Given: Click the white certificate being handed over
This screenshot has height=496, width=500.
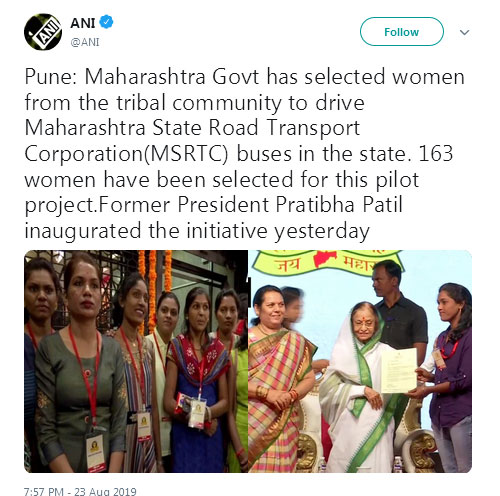Looking at the screenshot, I should click(398, 370).
